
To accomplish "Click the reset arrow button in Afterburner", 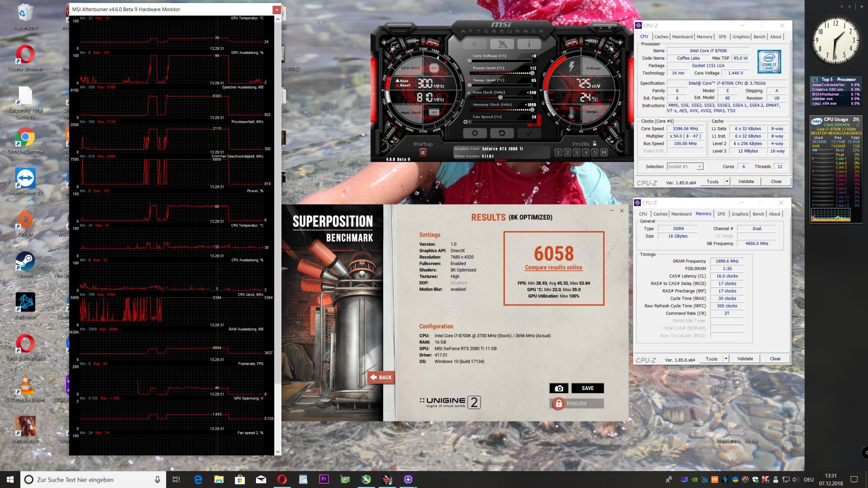I will [x=502, y=133].
